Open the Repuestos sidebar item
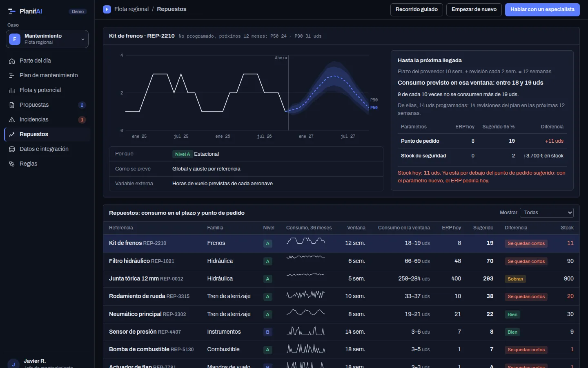Viewport: 588px width, 368px height. pyautogui.click(x=47, y=134)
